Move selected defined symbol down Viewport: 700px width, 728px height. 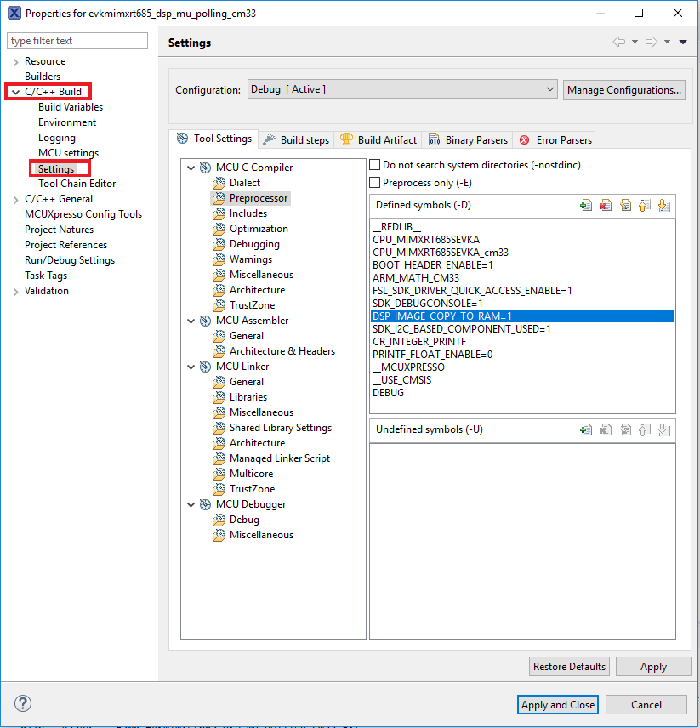click(x=663, y=205)
